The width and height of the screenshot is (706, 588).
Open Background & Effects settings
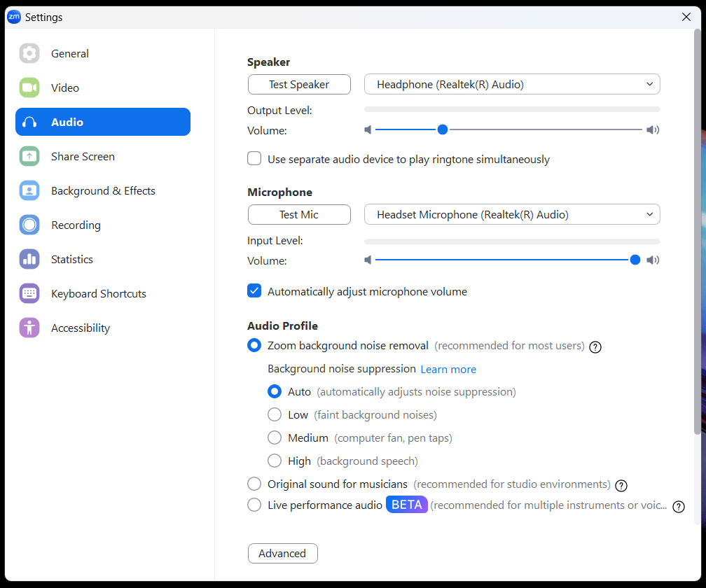point(103,191)
